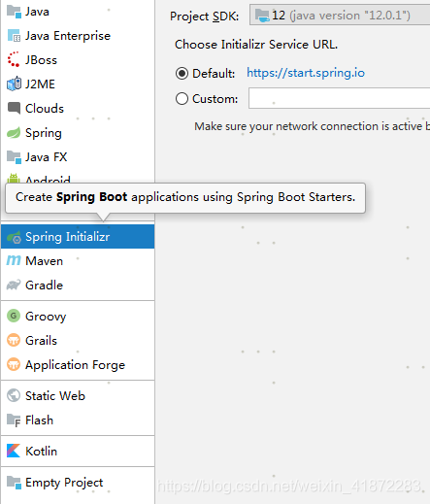Choose Empty Project type
The width and height of the screenshot is (430, 504).
pyautogui.click(x=78, y=483)
